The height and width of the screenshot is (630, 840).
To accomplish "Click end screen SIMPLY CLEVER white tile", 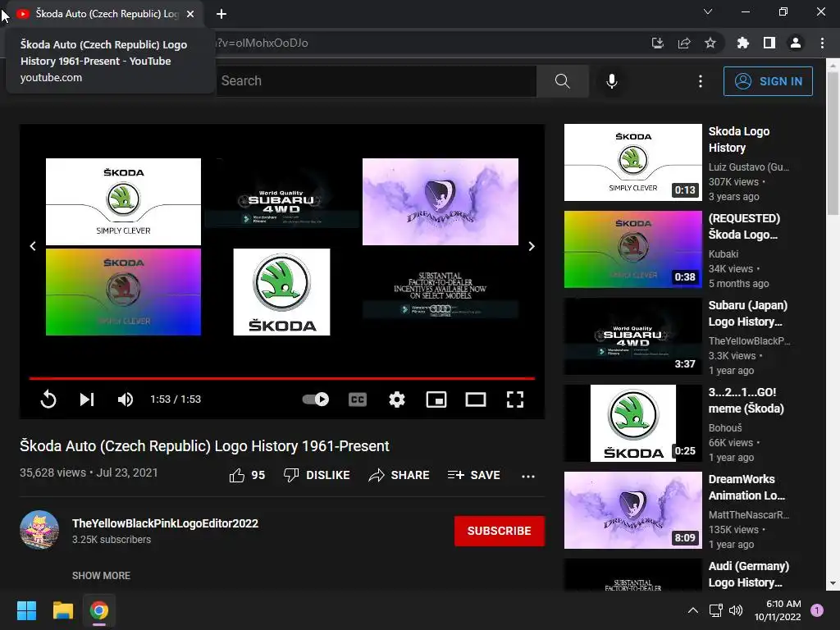I will pos(123,202).
